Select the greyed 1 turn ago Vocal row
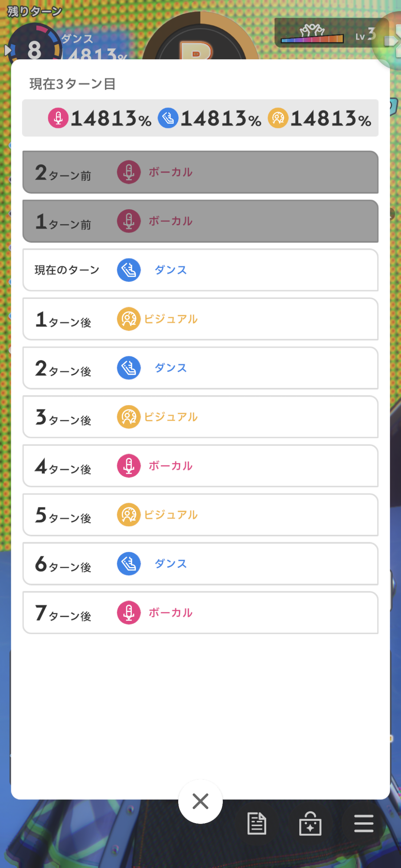 coord(200,221)
